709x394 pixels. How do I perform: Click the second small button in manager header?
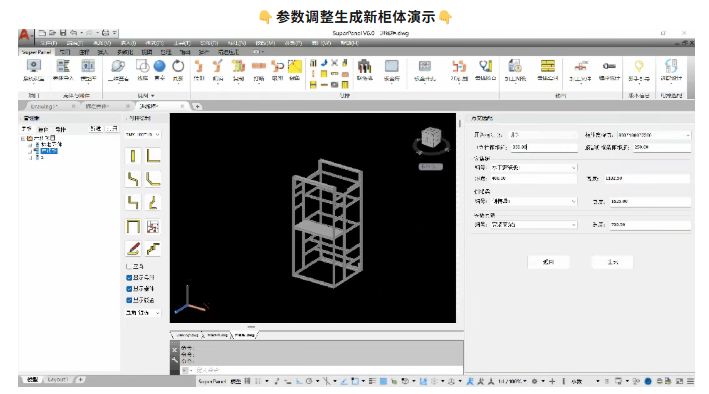pos(112,129)
